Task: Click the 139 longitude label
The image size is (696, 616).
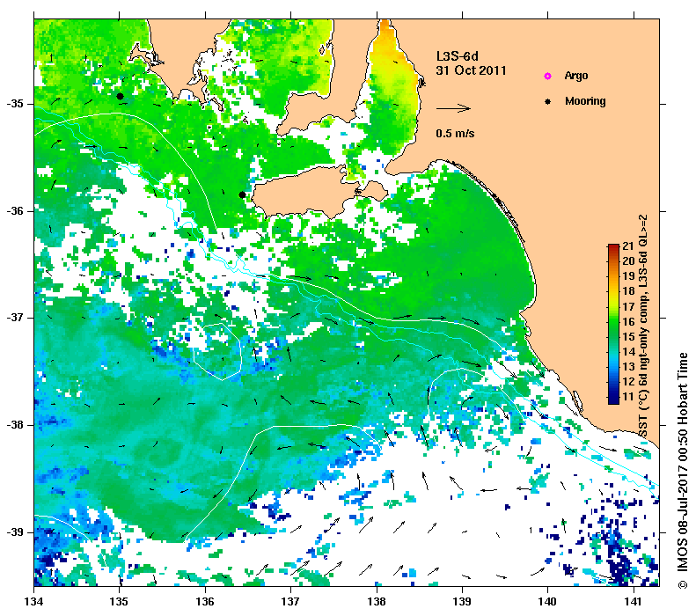Action: point(462,601)
